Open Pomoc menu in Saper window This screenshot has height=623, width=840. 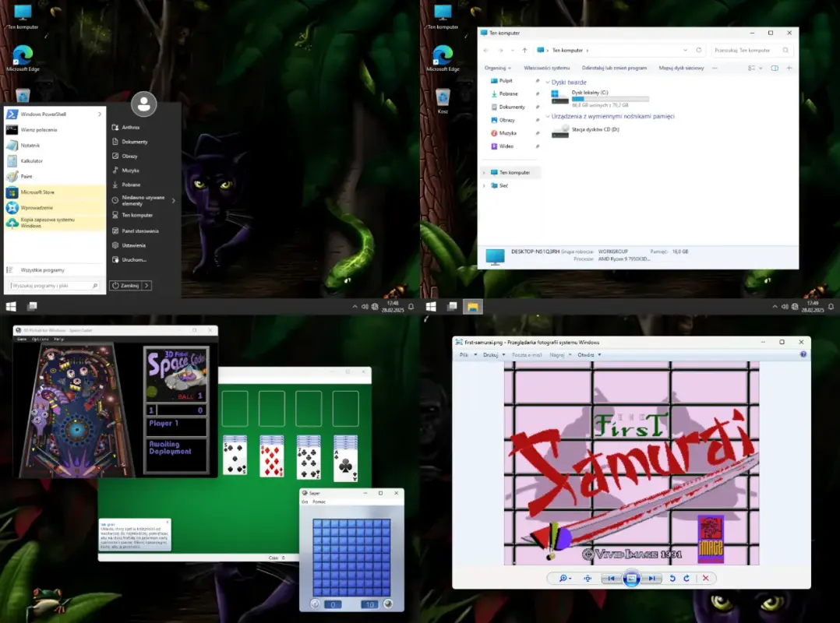tap(319, 502)
